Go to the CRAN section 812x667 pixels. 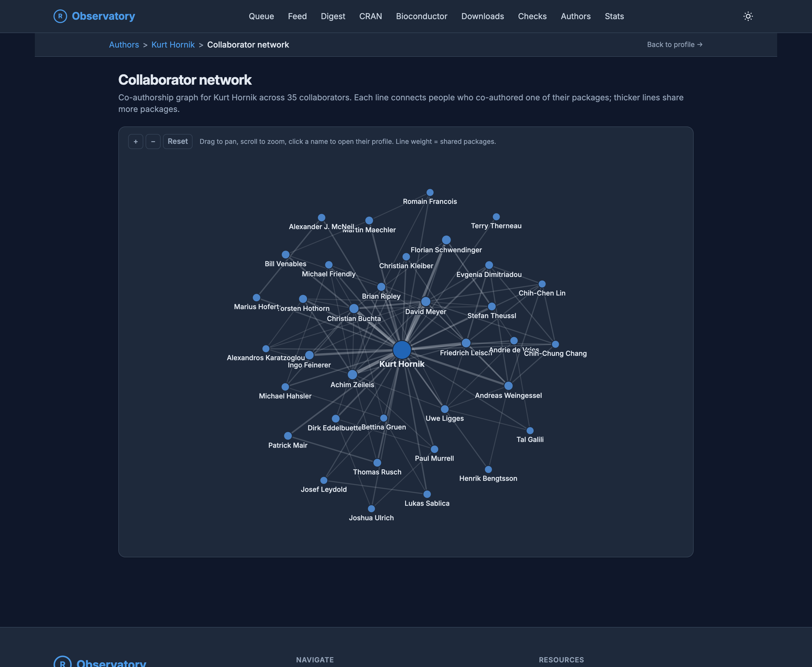371,16
